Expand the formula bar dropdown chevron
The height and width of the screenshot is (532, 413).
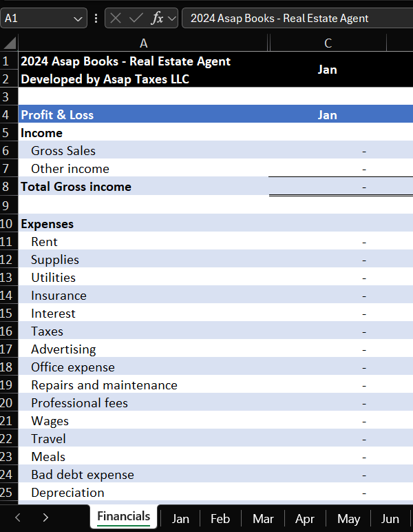(172, 19)
